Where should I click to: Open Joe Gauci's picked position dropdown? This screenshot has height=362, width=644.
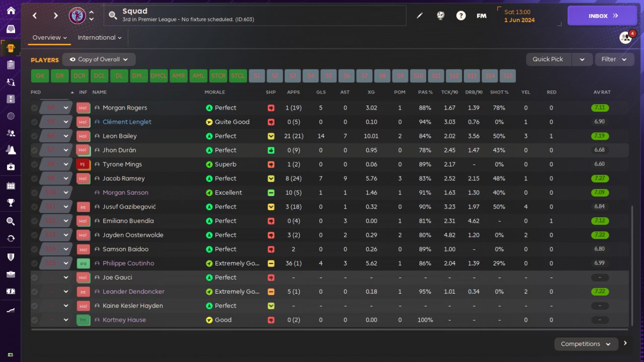pyautogui.click(x=55, y=278)
